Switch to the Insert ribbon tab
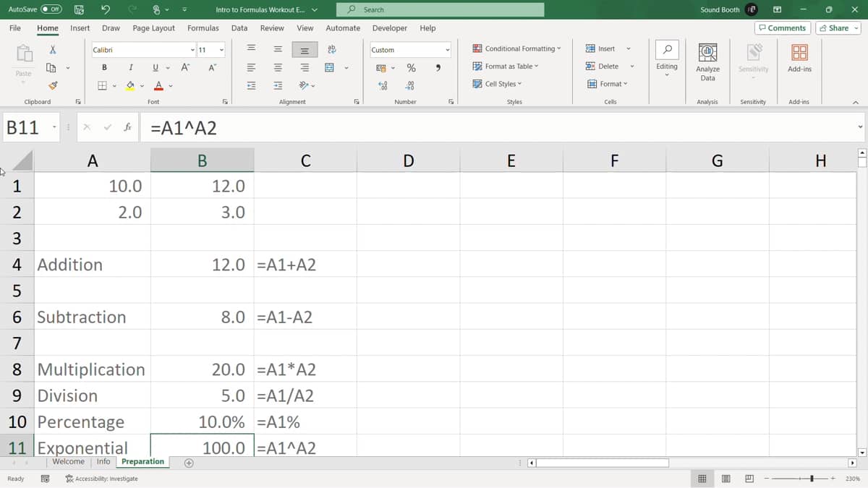Image resolution: width=868 pixels, height=488 pixels. (x=80, y=28)
